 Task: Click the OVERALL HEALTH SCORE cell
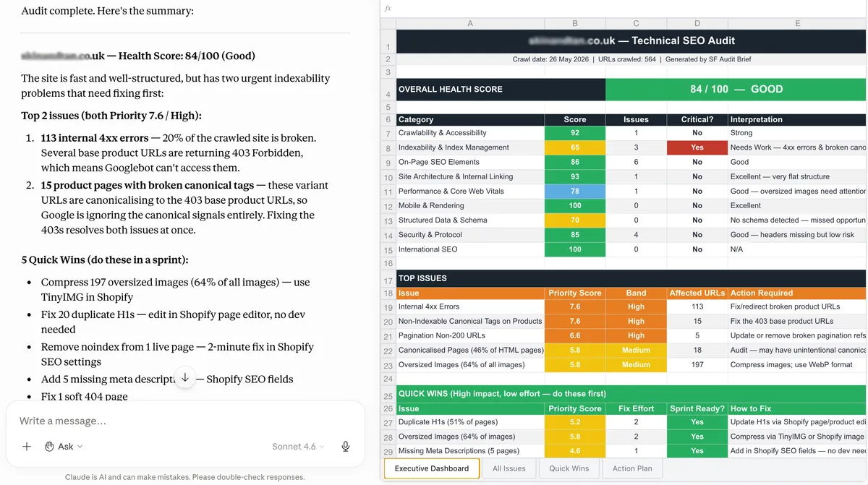tap(501, 89)
